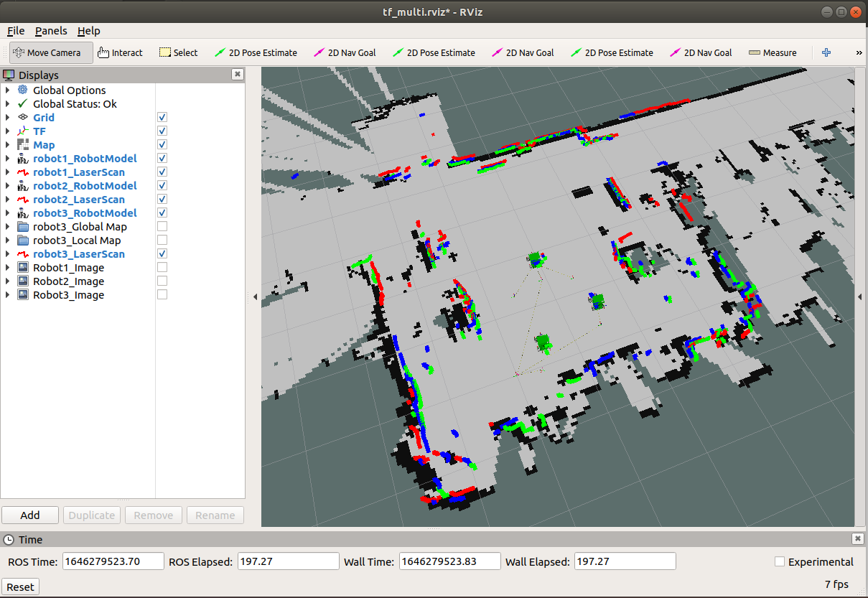Viewport: 868px width, 598px height.
Task: Expand the robot2_RobotModel tree item
Action: (8, 185)
